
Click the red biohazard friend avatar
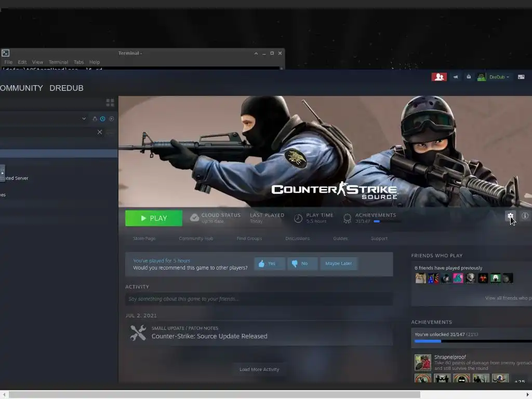pos(483,278)
